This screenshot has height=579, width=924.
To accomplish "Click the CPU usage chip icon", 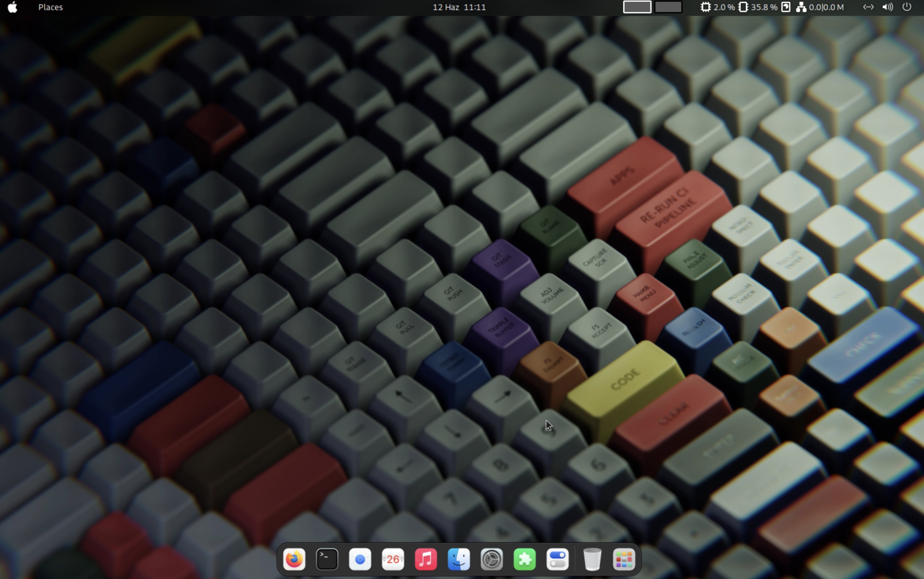I will click(x=705, y=7).
